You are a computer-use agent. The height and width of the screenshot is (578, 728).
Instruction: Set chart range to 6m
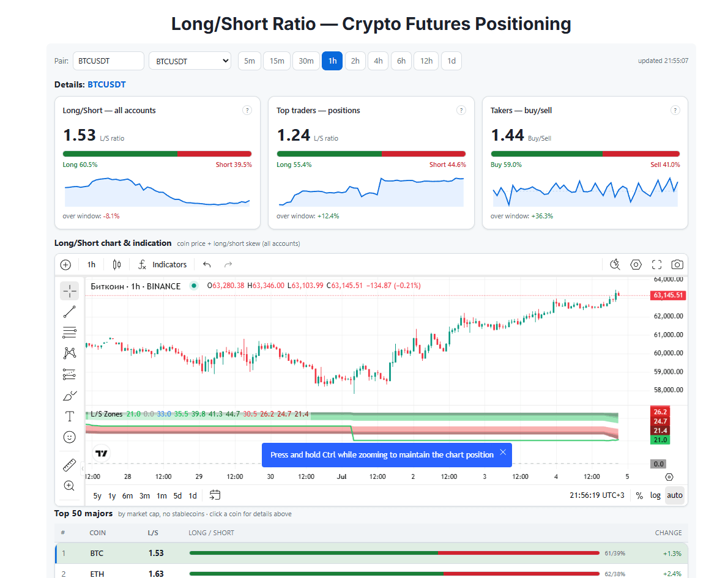(x=128, y=496)
